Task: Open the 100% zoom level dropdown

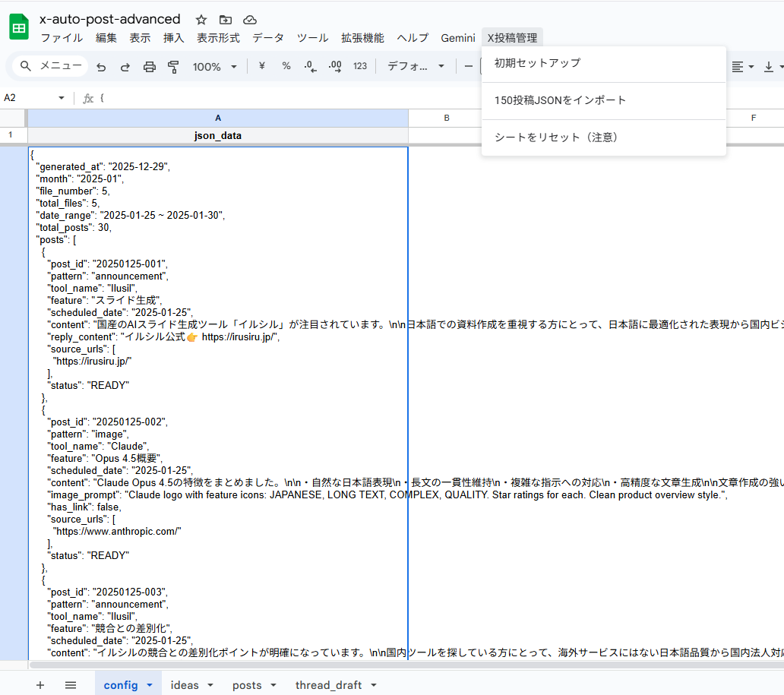Action: tap(214, 67)
